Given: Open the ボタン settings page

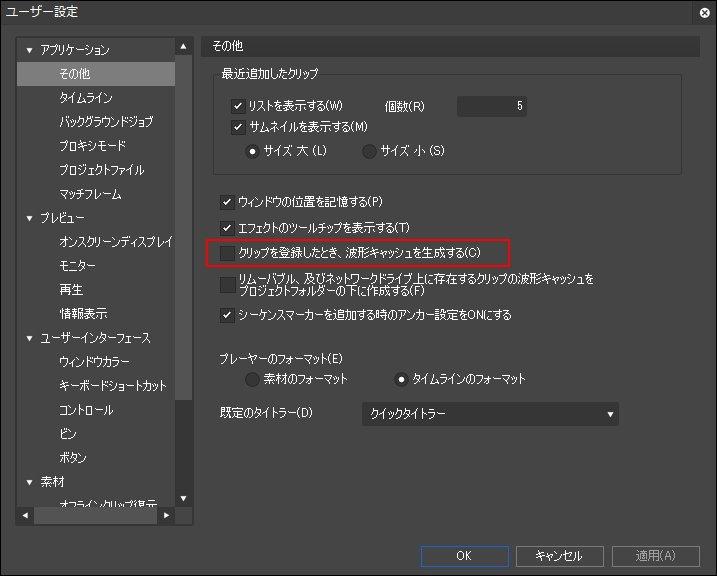Looking at the screenshot, I should point(73,458).
